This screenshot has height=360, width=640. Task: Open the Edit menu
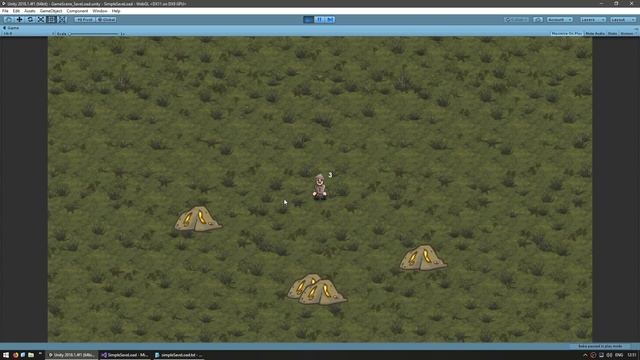(x=16, y=11)
